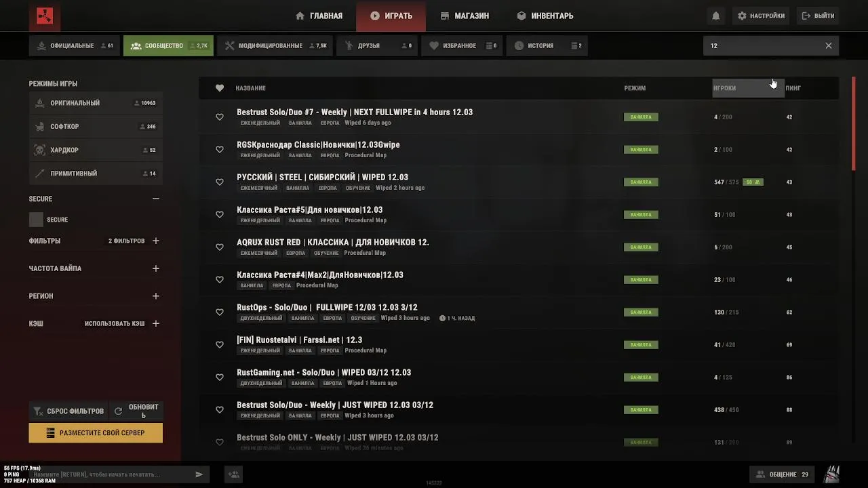The height and width of the screenshot is (488, 868).
Task: Open the ИГРАТЬ menu tab
Action: coord(391,16)
